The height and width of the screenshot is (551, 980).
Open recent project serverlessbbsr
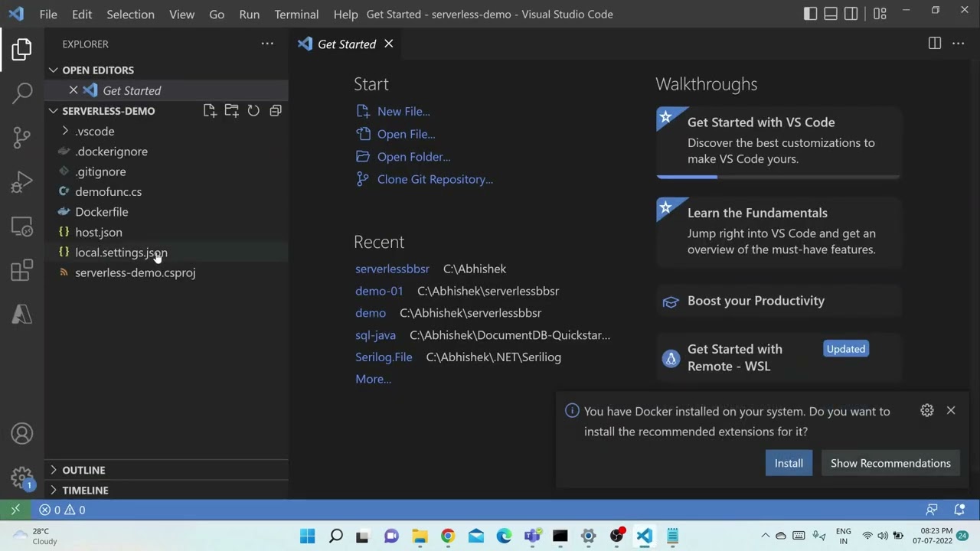coord(392,269)
